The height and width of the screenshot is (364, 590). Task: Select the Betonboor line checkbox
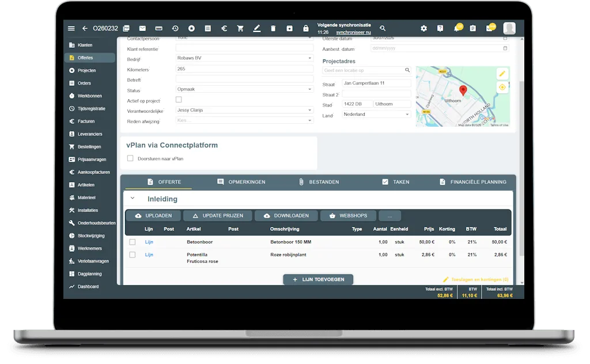[133, 242]
